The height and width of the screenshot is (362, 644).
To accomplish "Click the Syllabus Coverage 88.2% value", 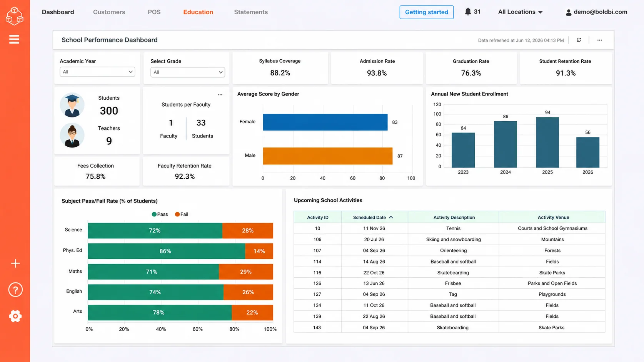I will pos(280,73).
